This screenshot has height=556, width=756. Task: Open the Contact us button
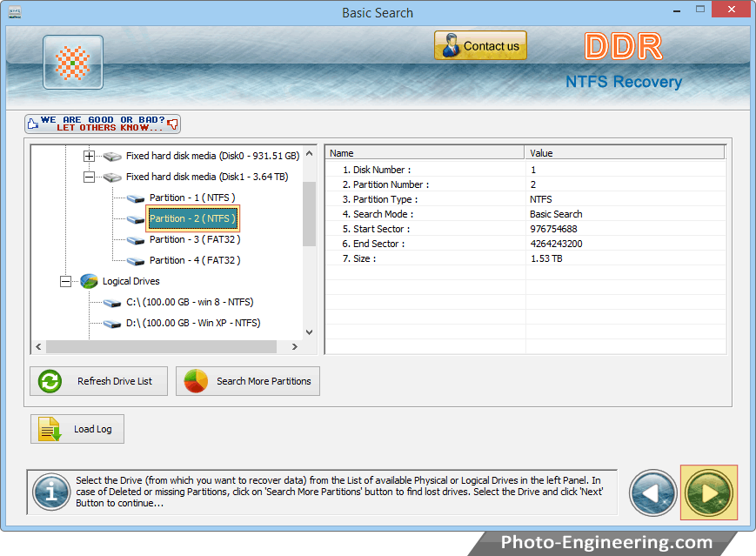click(480, 46)
